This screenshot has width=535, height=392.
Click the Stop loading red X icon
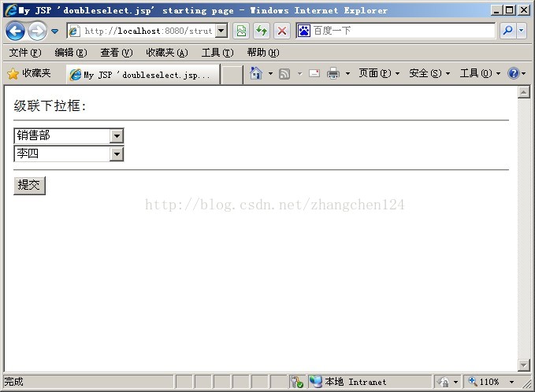pos(282,31)
